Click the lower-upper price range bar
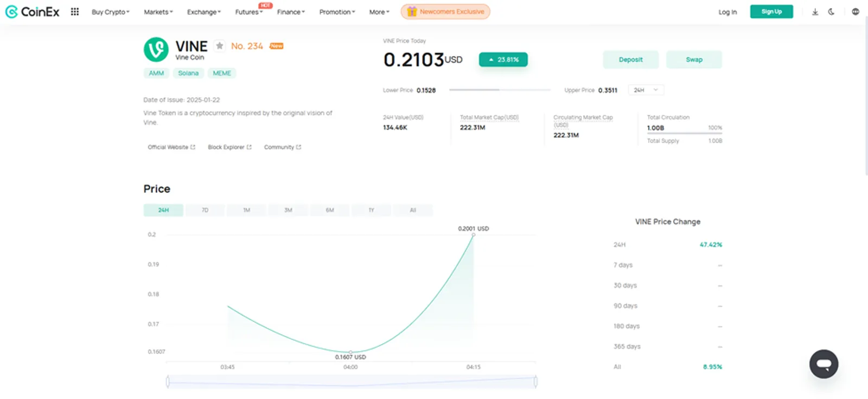This screenshot has height=399, width=868. tap(500, 90)
